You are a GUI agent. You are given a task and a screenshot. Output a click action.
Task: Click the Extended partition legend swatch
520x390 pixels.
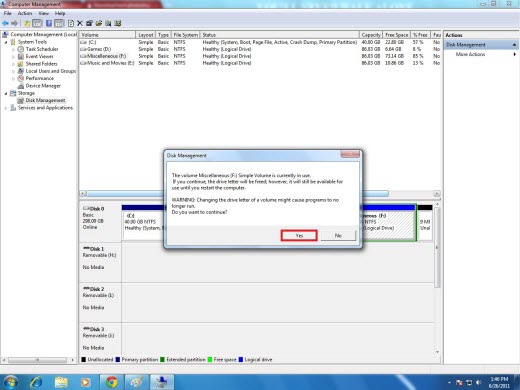point(162,360)
